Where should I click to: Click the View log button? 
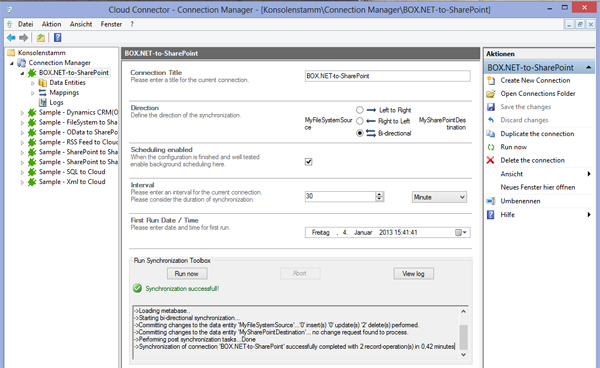point(413,274)
